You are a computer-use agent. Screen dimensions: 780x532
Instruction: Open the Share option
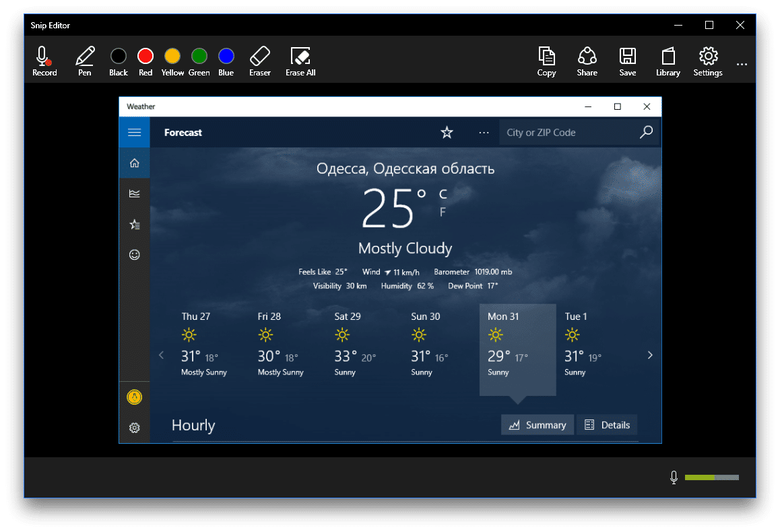tap(587, 61)
